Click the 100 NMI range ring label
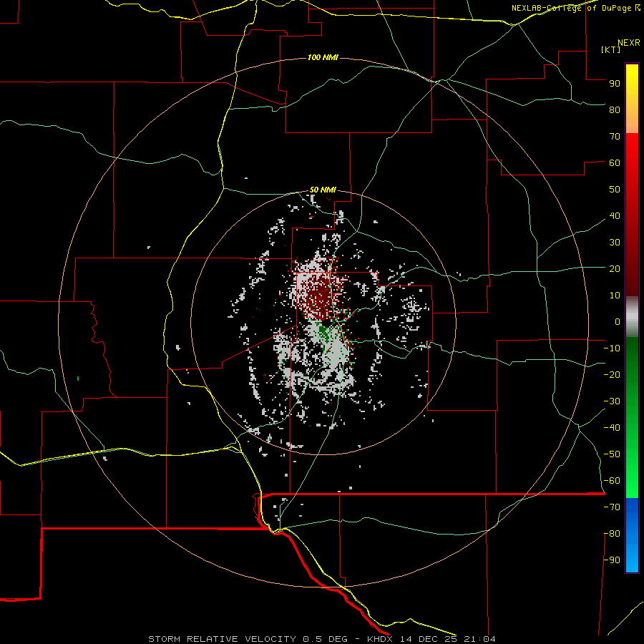Screen dimensions: 644x644 323,57
